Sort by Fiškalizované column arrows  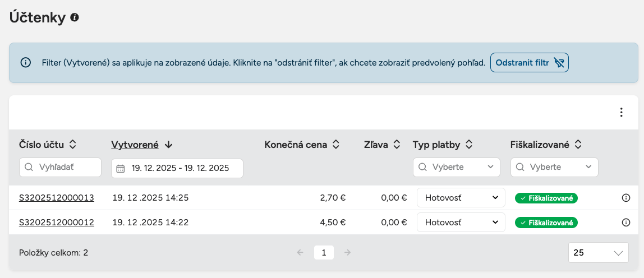[x=578, y=145]
